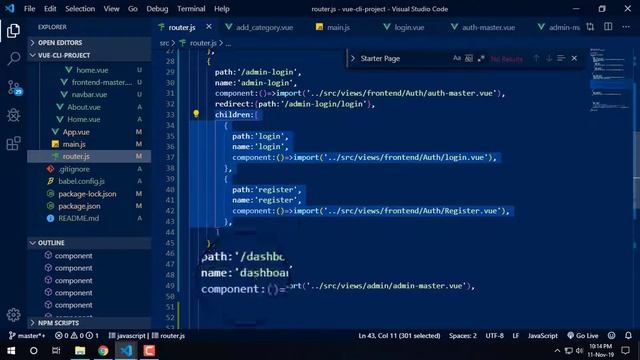Open App.vue in the explorer
Screen dimensions: 640x360
(76, 132)
